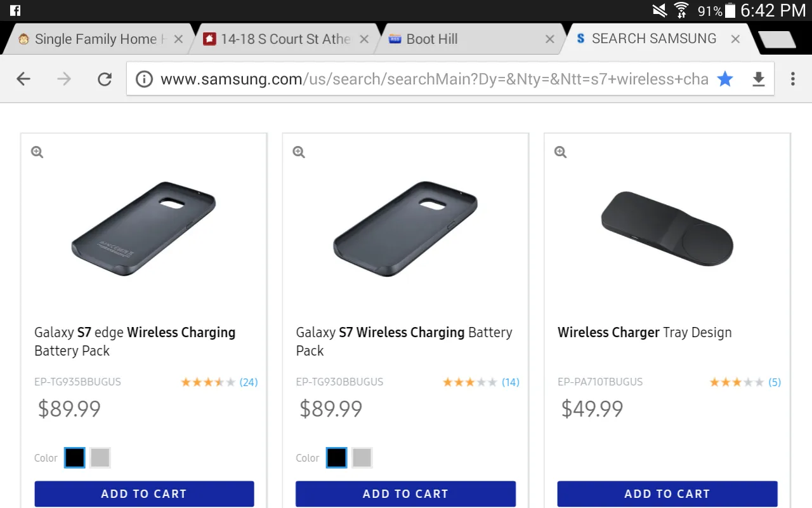Select black color for S7 edge pack
Image resolution: width=812 pixels, height=508 pixels.
pos(75,457)
